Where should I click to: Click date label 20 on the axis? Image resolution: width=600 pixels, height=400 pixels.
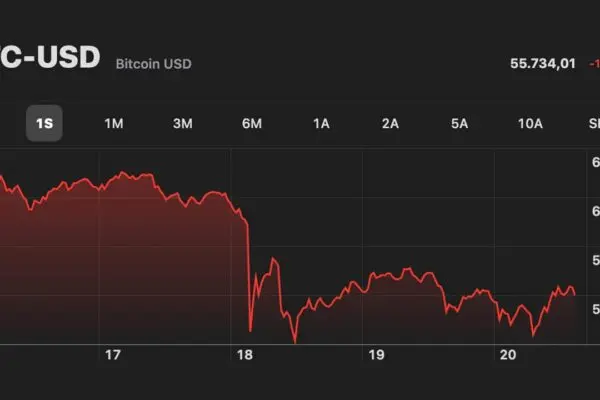pos(507,355)
